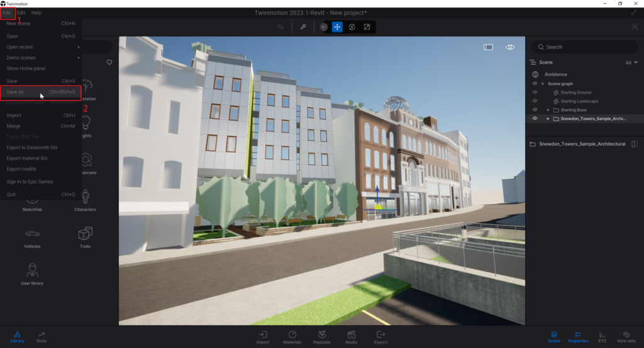Open the Edit menu
Screen dimensions: 644x348
click(21, 13)
